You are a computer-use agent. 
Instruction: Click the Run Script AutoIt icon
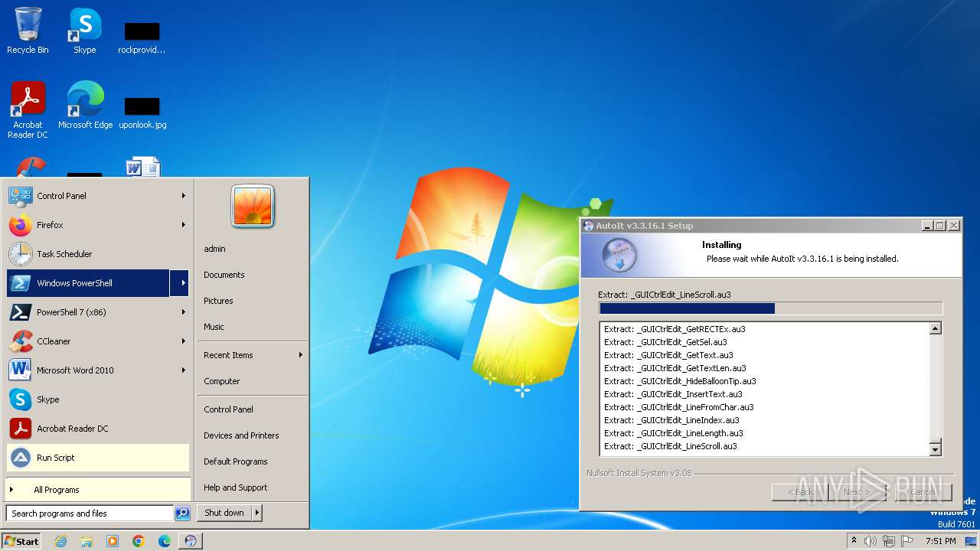[21, 458]
